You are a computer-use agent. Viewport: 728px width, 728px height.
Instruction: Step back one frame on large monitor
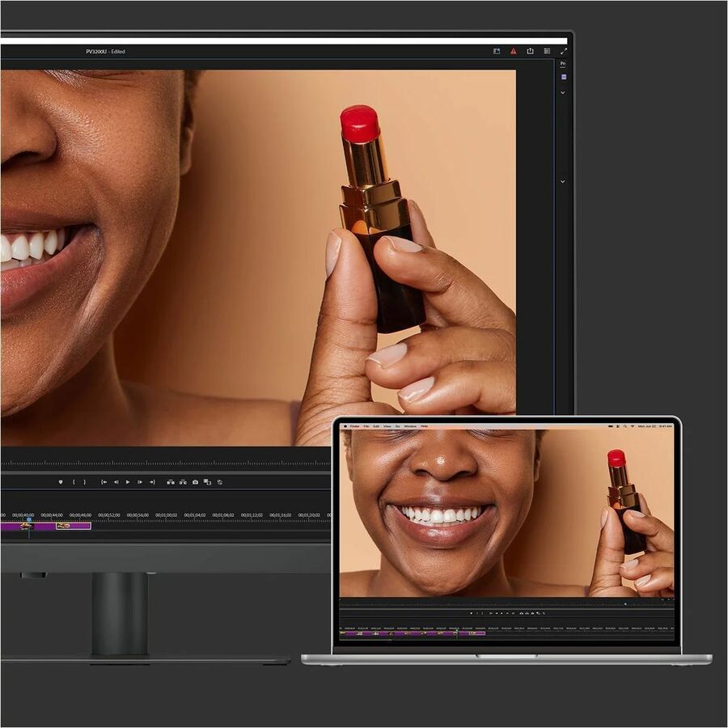point(116,482)
